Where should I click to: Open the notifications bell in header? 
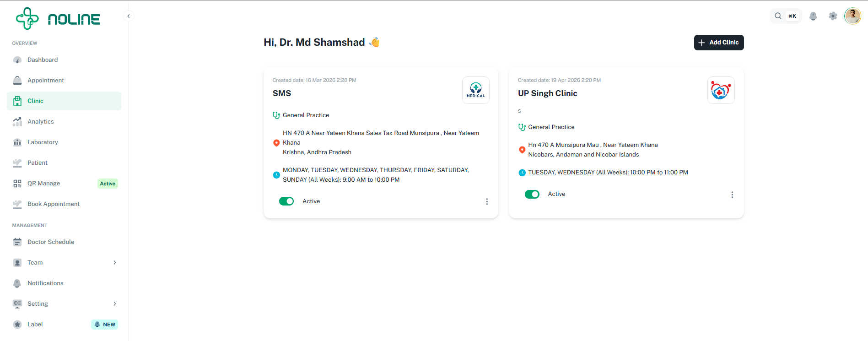[813, 16]
